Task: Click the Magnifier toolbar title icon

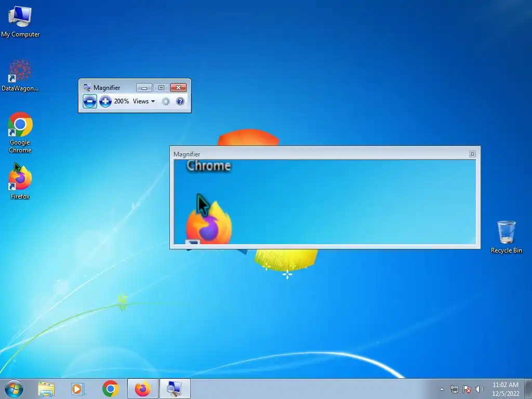Action: tap(87, 87)
